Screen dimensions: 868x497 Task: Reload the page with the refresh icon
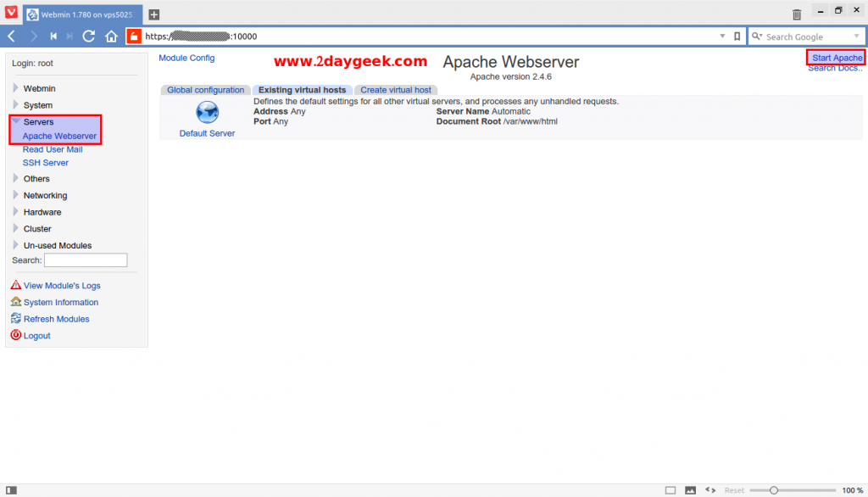coord(88,36)
